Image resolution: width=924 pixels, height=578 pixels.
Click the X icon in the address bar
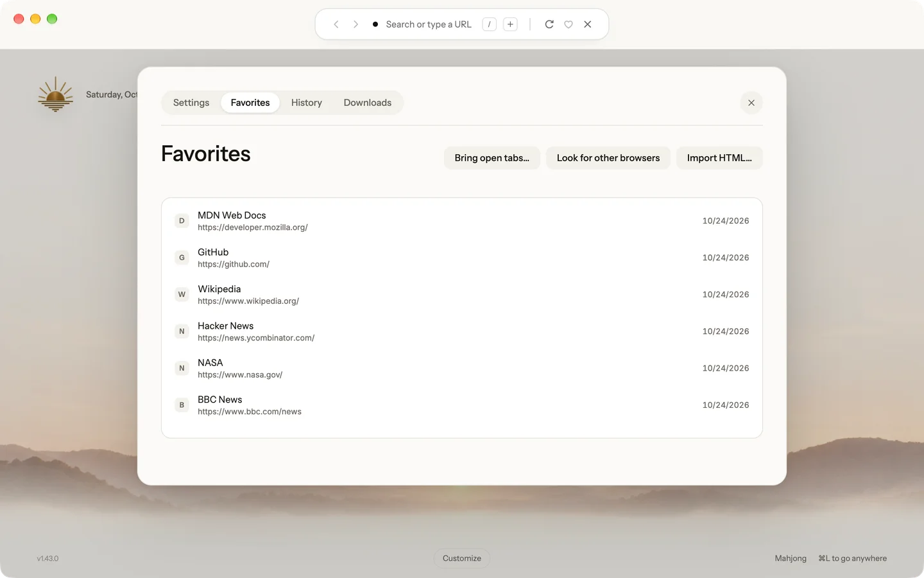tap(588, 24)
